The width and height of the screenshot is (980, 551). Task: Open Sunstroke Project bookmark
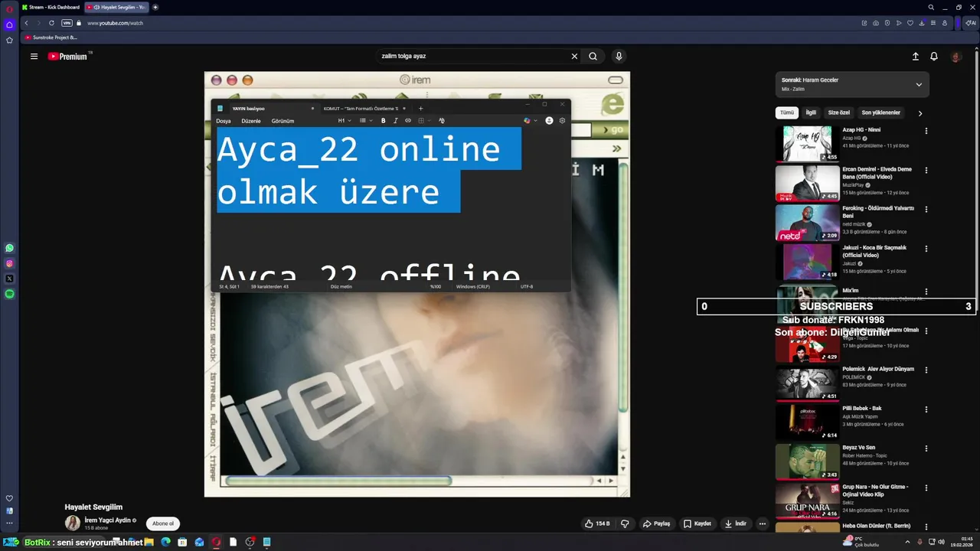tap(51, 37)
